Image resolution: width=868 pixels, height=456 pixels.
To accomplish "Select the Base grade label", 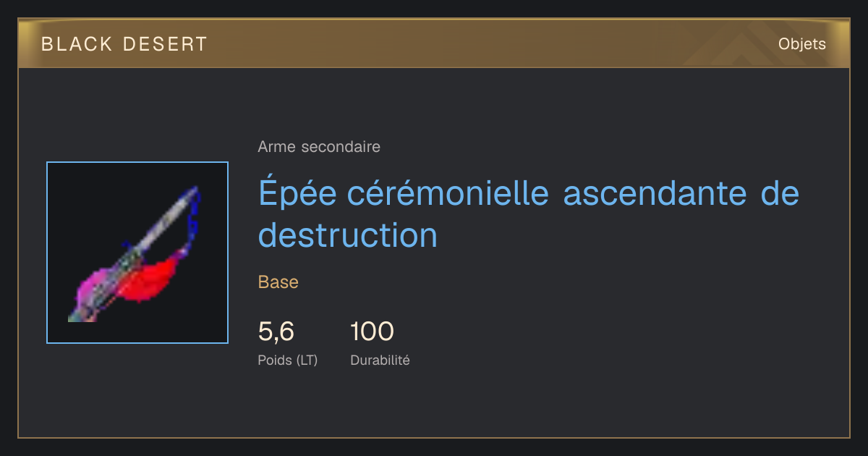I will [x=278, y=282].
